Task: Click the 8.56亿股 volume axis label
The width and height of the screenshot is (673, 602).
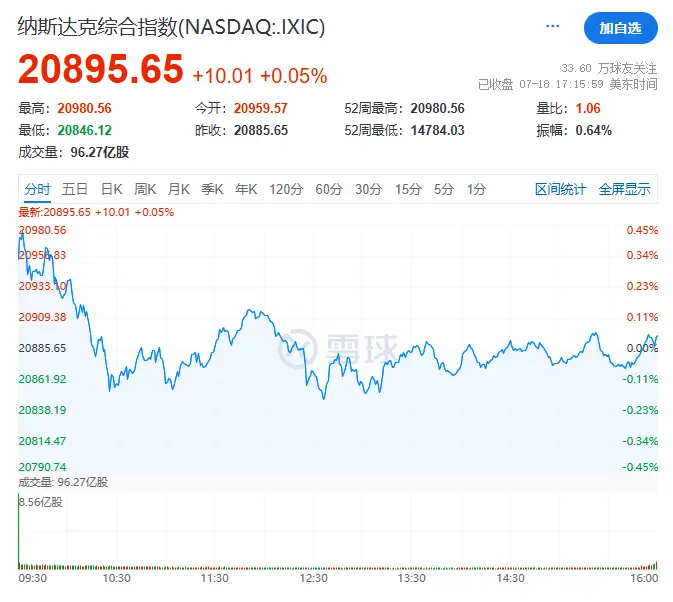Action: click(x=41, y=502)
